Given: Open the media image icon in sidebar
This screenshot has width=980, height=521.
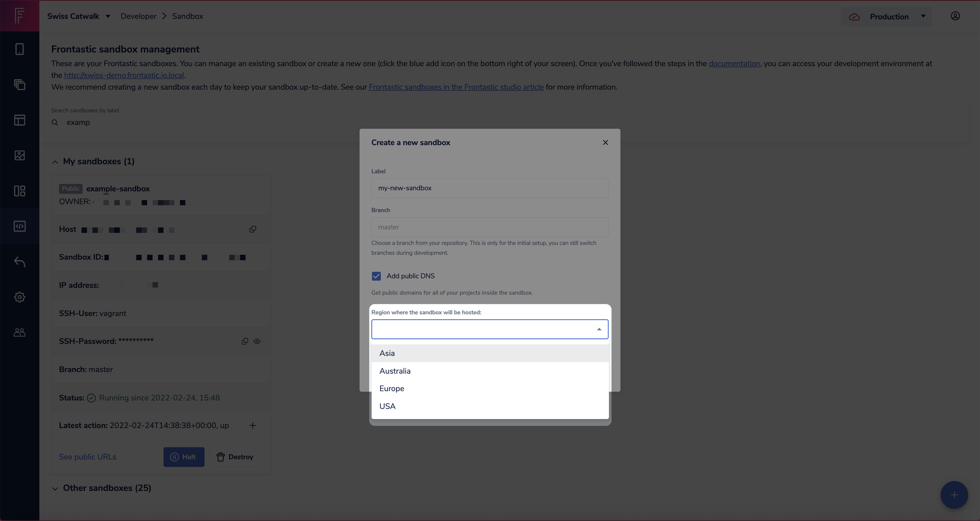Looking at the screenshot, I should click(x=19, y=156).
